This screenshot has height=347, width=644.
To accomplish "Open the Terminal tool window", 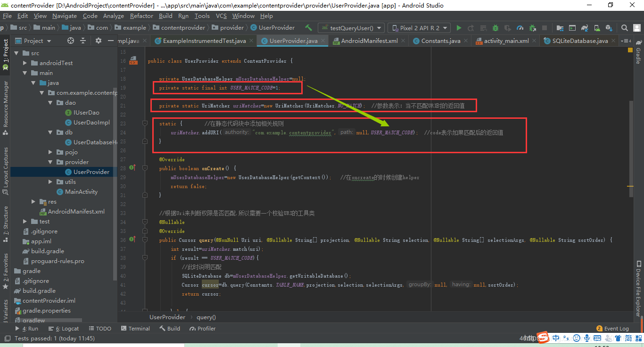I will tap(135, 329).
